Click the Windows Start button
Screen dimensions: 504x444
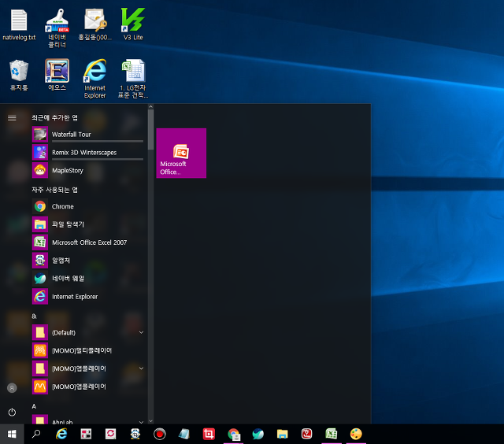12,434
